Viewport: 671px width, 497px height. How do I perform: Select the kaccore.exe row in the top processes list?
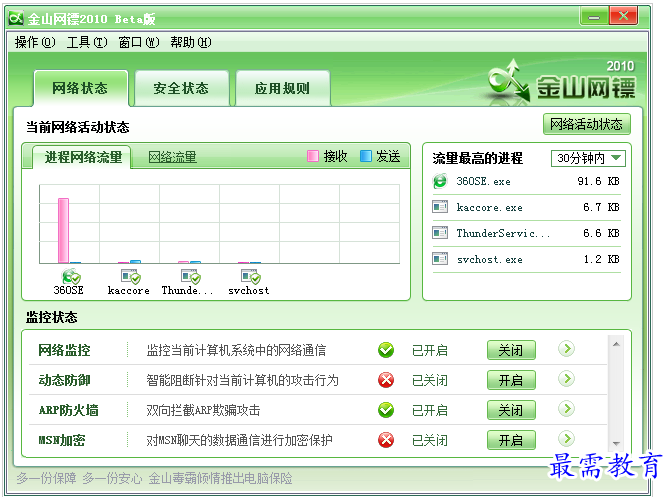(x=526, y=207)
